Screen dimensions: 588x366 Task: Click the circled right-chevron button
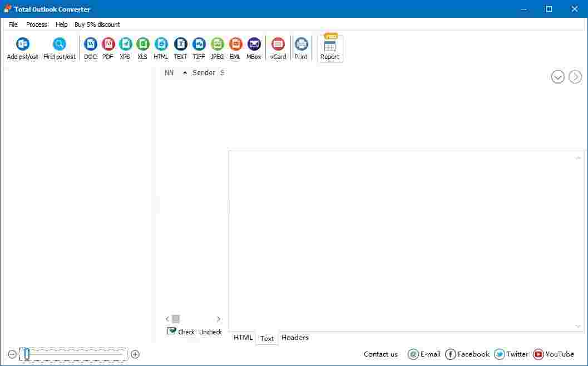[x=575, y=77]
